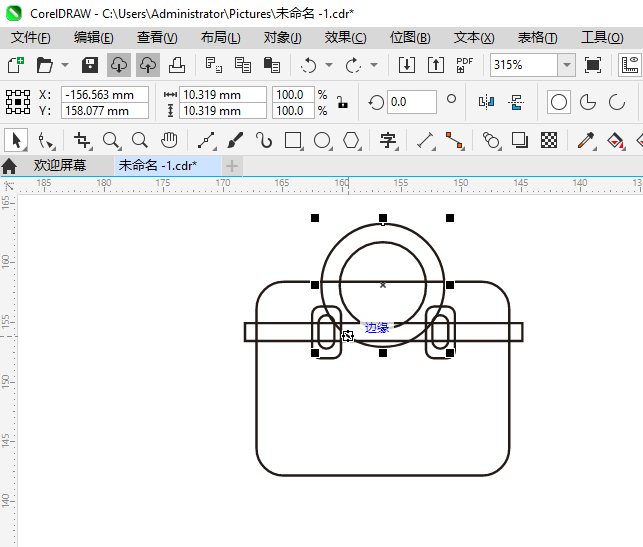The image size is (643, 547).
Task: Select the Pan hand tool
Action: [169, 140]
